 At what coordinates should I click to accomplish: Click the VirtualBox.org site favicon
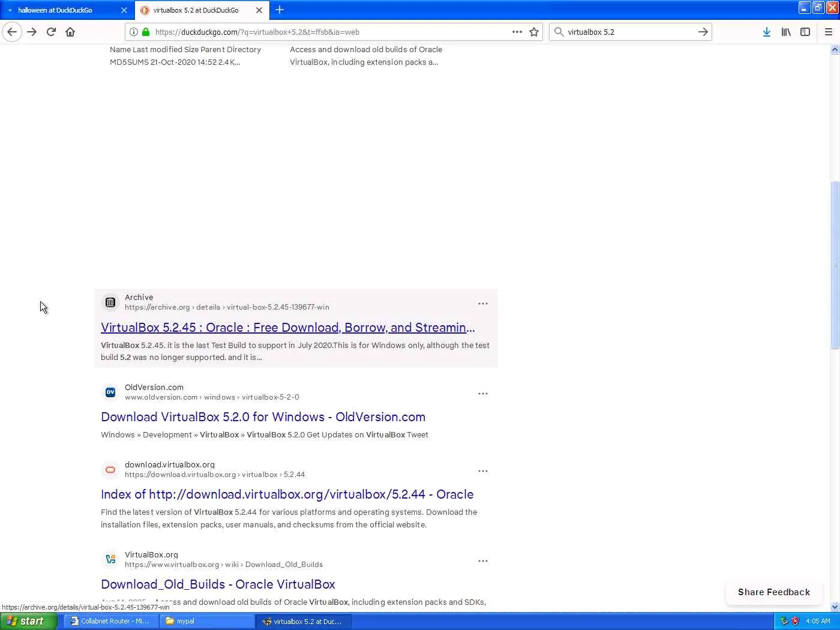(x=110, y=560)
